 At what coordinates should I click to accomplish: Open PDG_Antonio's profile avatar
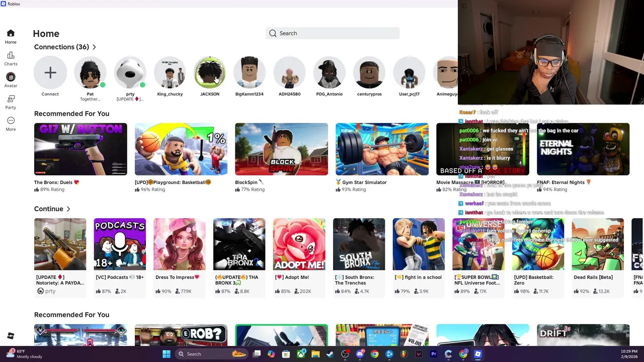coord(329,73)
